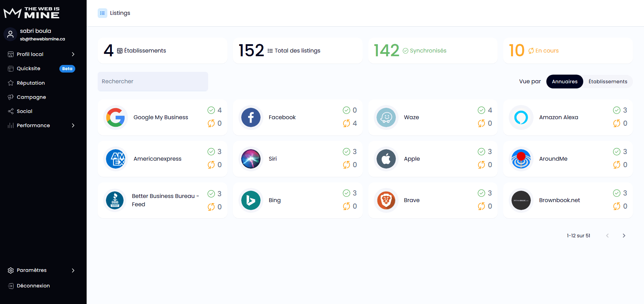
Task: Click the Brave lion logo icon
Action: tap(386, 200)
